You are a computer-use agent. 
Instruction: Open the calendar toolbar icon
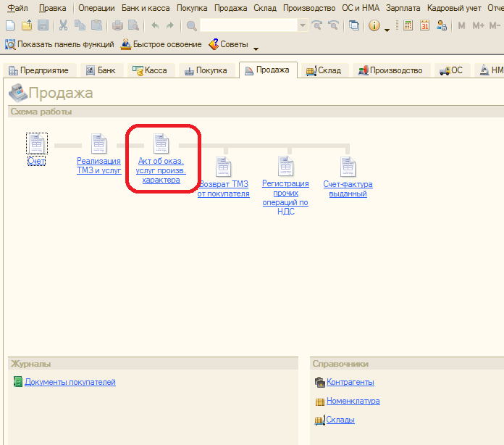[x=424, y=25]
